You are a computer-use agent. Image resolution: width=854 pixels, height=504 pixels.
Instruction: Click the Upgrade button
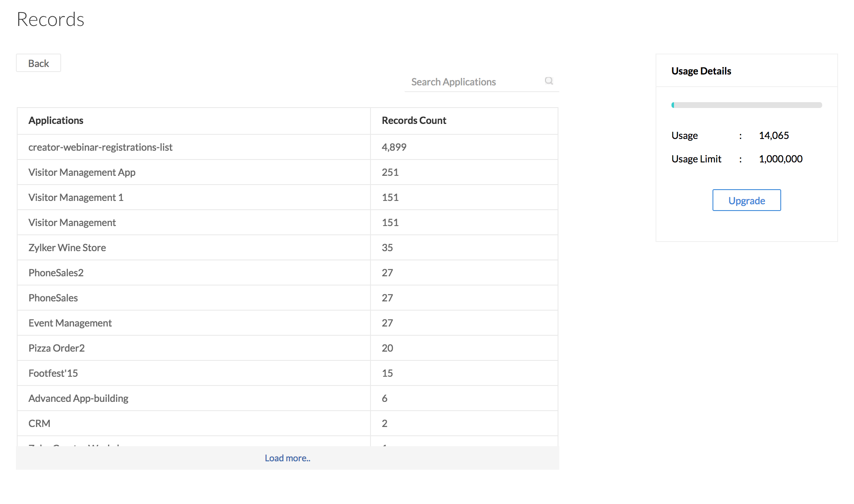pos(746,201)
